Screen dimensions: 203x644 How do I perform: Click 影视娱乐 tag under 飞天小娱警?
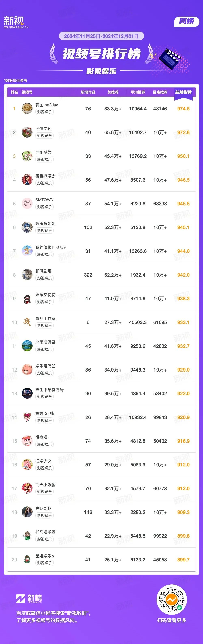(x=44, y=492)
